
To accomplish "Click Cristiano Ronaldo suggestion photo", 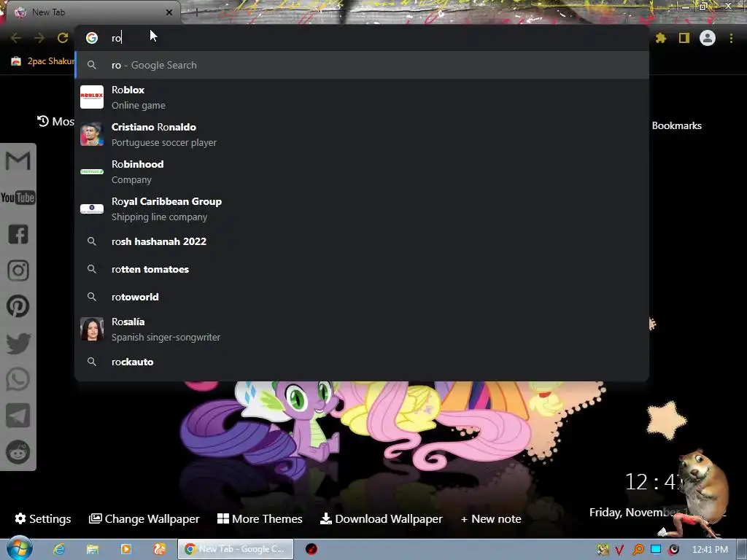I will point(92,134).
